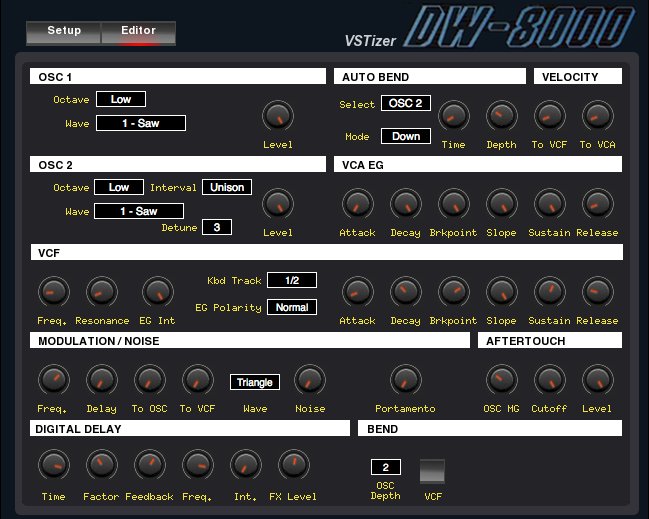Open the OSC 2 Octave dropdown

click(119, 187)
